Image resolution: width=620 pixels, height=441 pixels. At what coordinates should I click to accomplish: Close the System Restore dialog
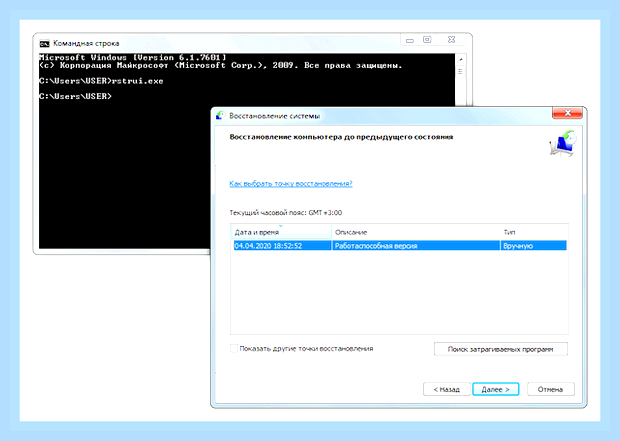click(x=567, y=113)
